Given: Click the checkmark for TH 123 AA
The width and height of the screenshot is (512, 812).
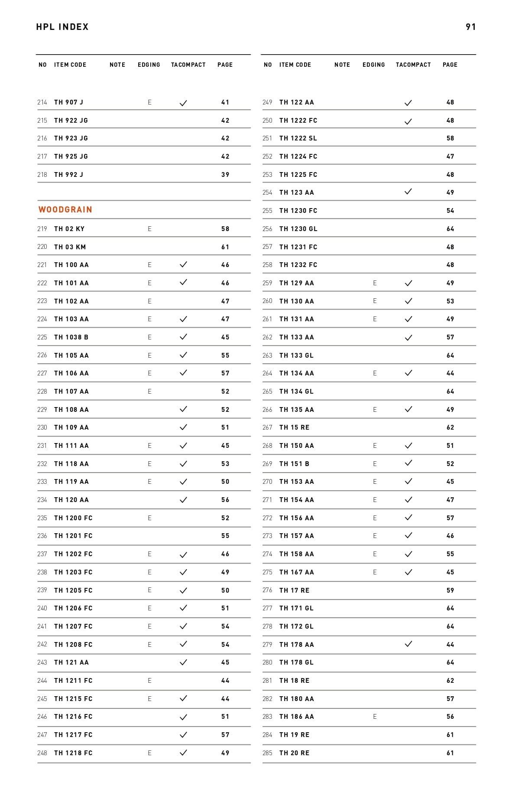Looking at the screenshot, I should coord(408,191).
